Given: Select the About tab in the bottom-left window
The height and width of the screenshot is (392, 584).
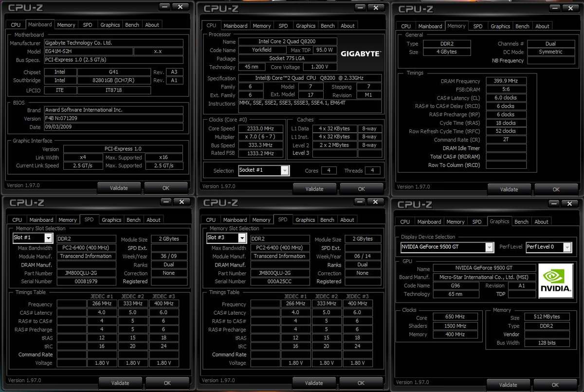Looking at the screenshot, I should [x=153, y=220].
